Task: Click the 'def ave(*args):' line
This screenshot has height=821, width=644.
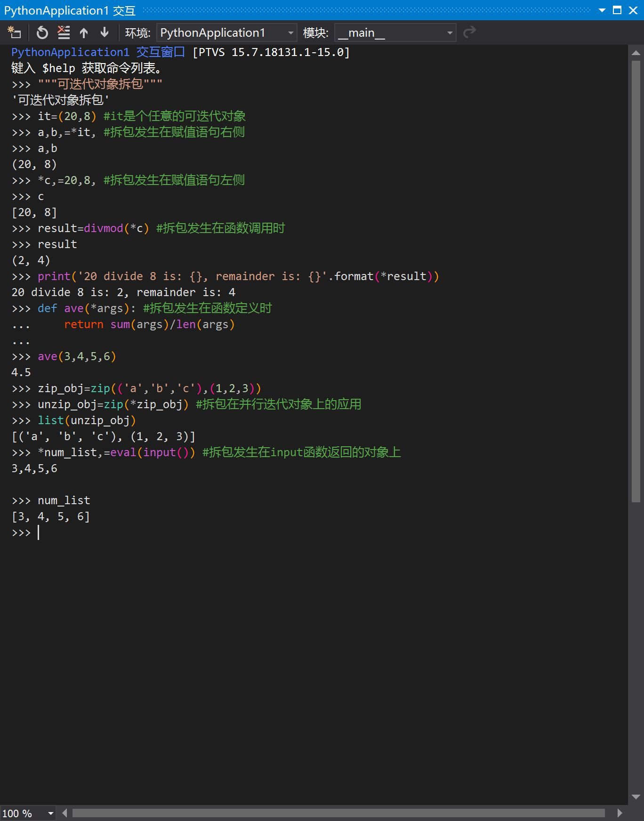Action: [142, 308]
